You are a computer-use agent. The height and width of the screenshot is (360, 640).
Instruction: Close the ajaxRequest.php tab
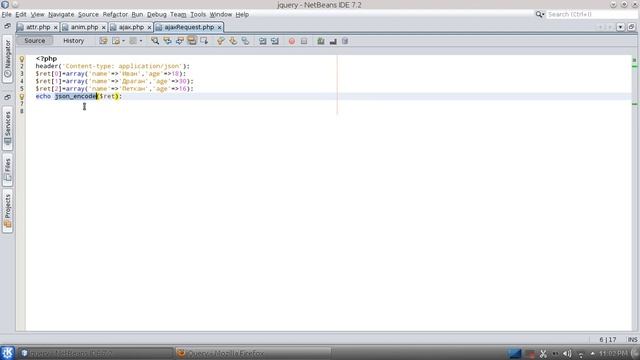coord(219,27)
